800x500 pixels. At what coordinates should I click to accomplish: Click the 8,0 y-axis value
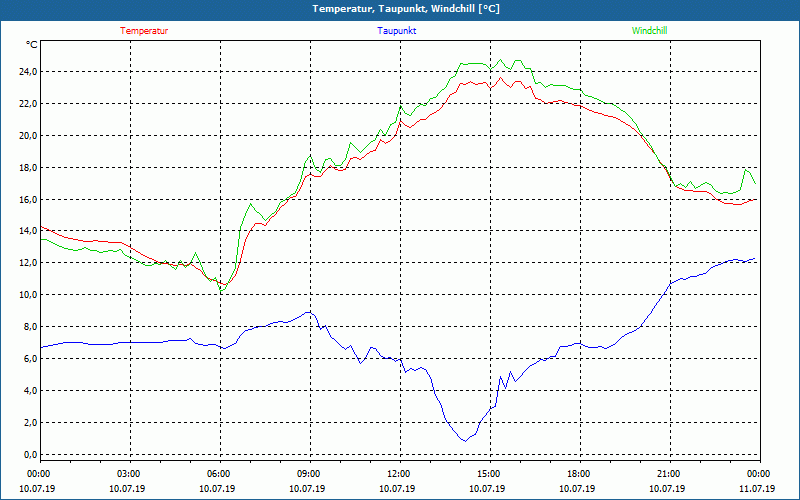30,327
